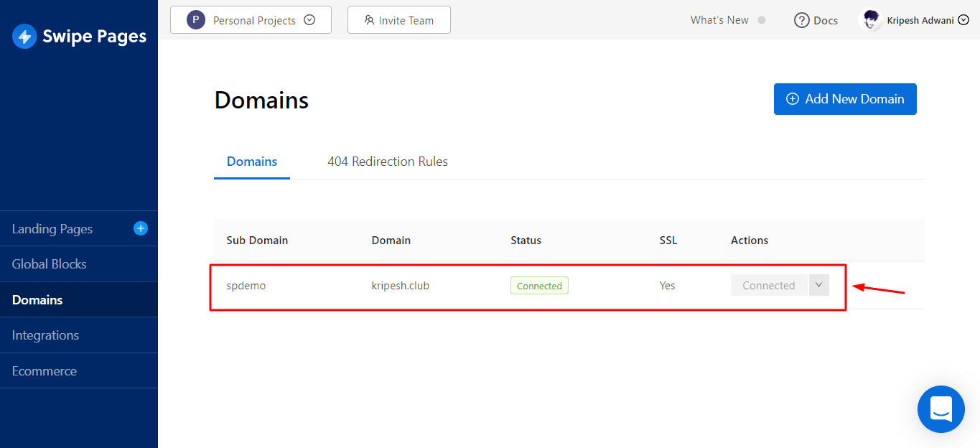Click the What's New notification dot

(762, 20)
